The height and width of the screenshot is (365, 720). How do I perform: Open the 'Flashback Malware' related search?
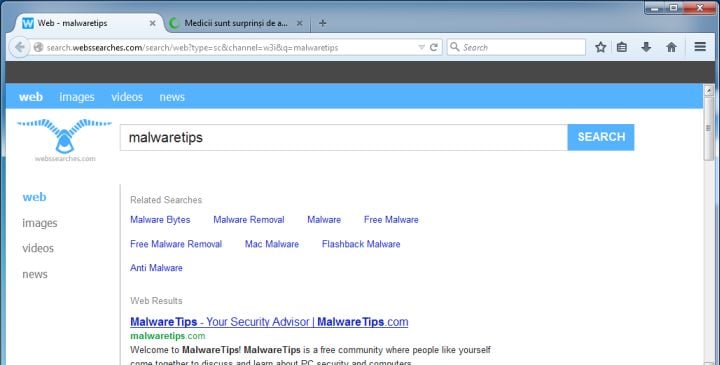coord(361,244)
